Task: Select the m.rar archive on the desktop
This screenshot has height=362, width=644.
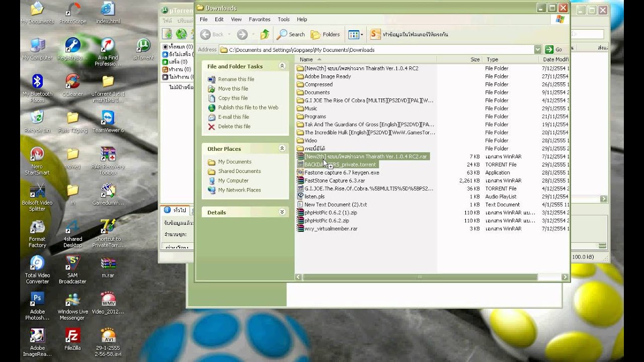Action: click(108, 266)
